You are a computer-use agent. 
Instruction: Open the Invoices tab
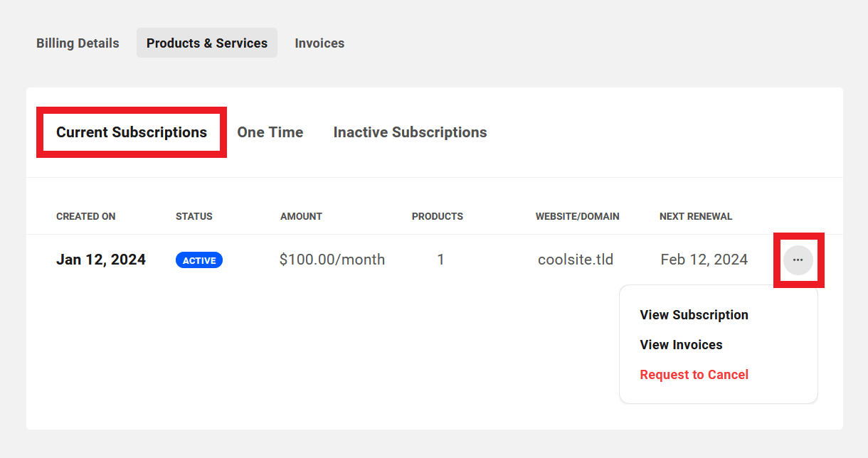(x=319, y=43)
